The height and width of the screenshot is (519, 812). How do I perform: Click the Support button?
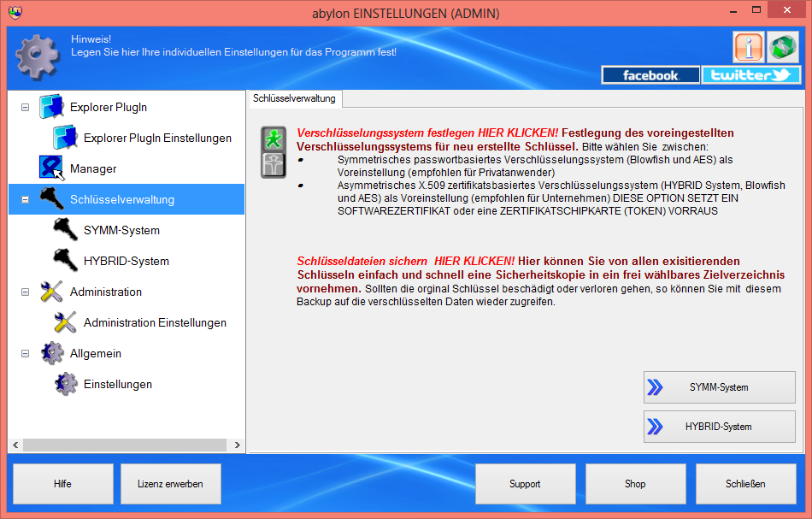click(525, 484)
